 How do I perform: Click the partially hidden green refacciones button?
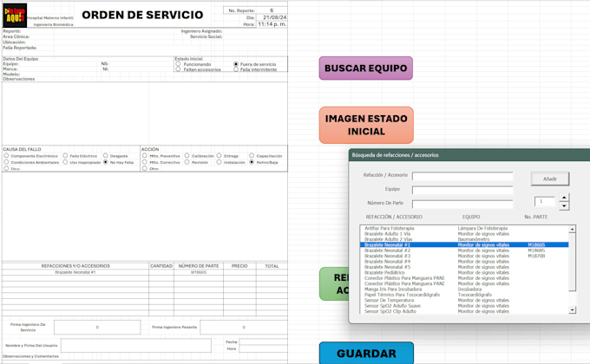click(334, 284)
